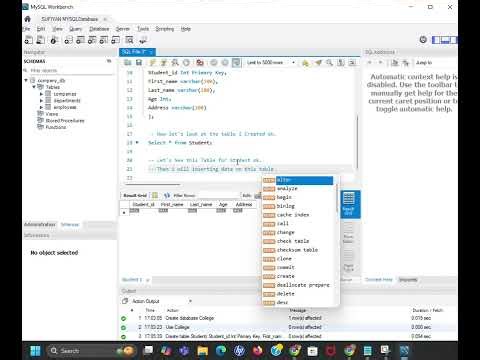The height and width of the screenshot is (360, 480).
Task: Click the Snippets tab
Action: (408, 279)
